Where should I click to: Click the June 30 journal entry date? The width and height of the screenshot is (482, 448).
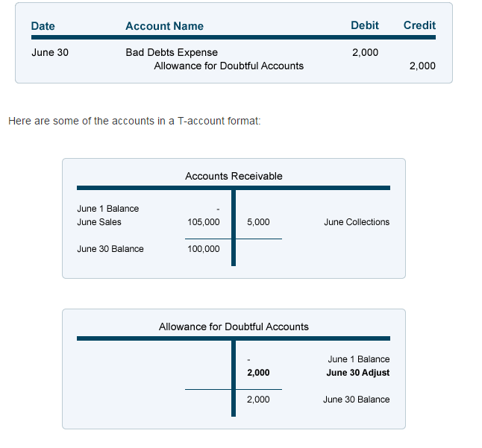[50, 52]
